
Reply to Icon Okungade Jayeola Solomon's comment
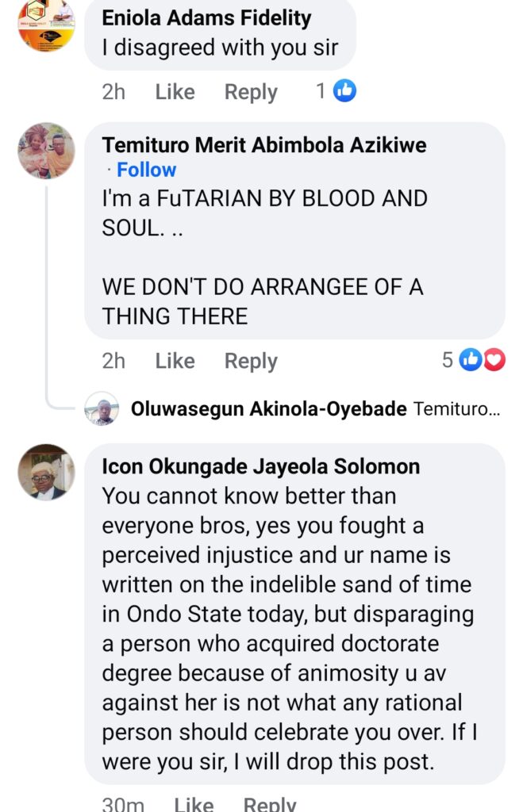pos(270,804)
